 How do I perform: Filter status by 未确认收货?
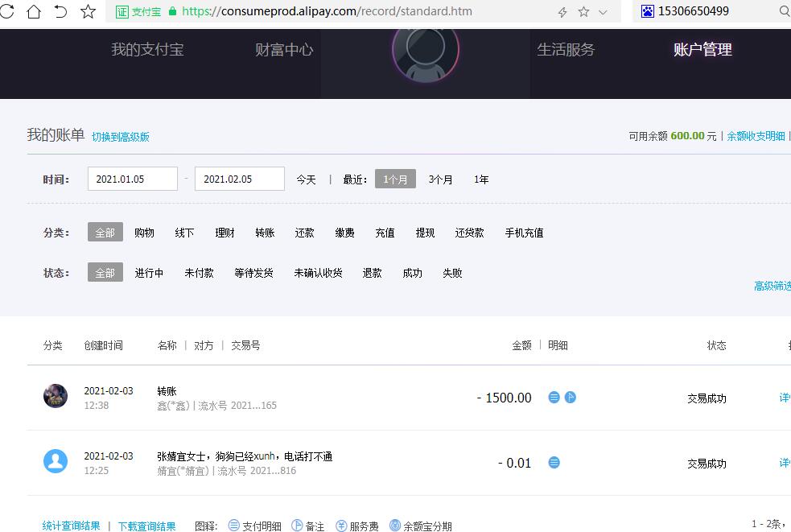pos(319,273)
